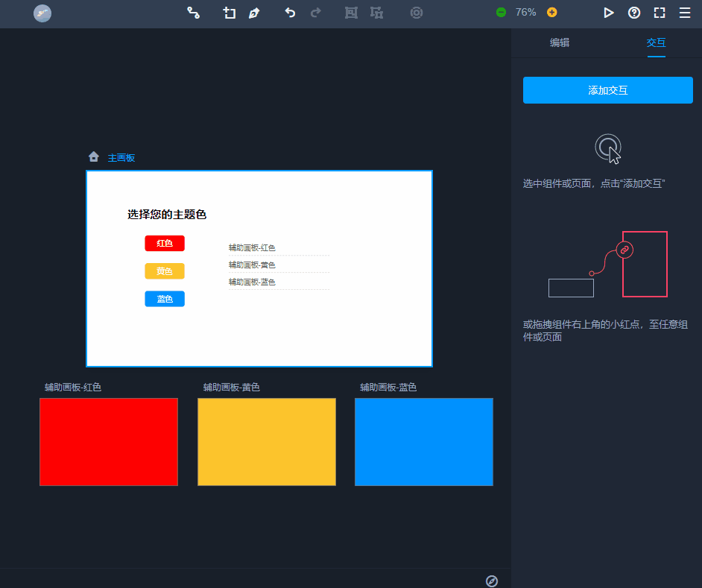
Task: Switch to the 交互 tab
Action: (x=656, y=43)
